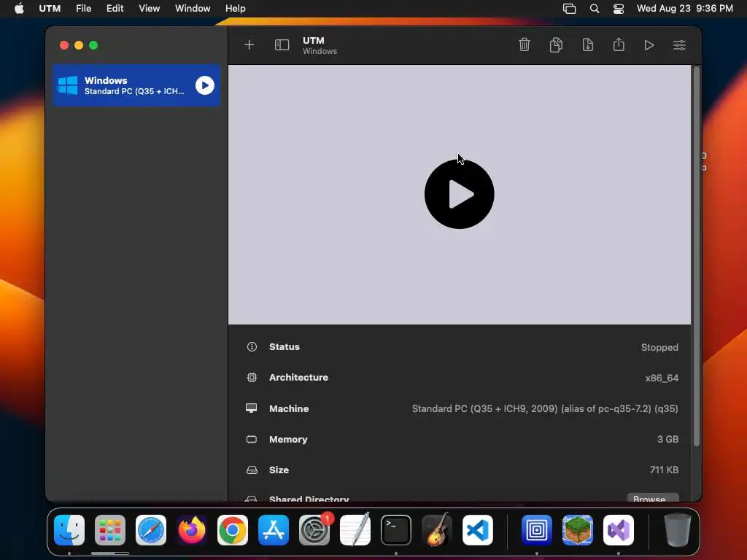This screenshot has width=747, height=560.
Task: Click the vertical scrollbar in details pane
Action: [x=697, y=256]
